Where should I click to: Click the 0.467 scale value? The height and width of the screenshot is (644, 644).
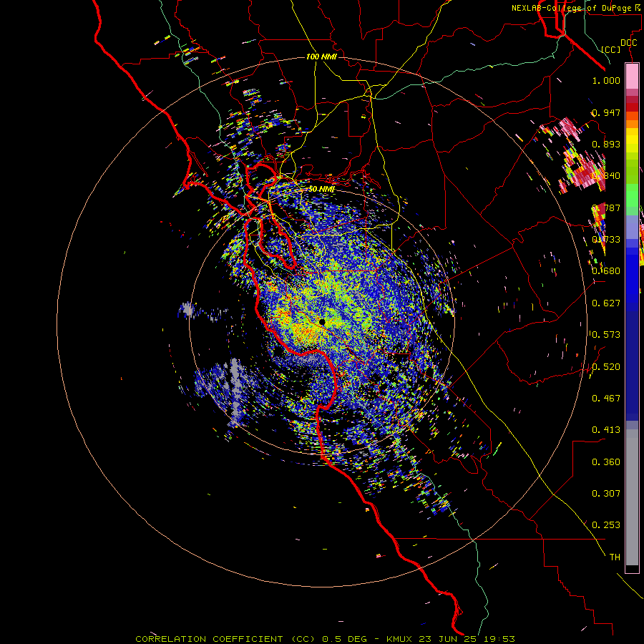[606, 398]
